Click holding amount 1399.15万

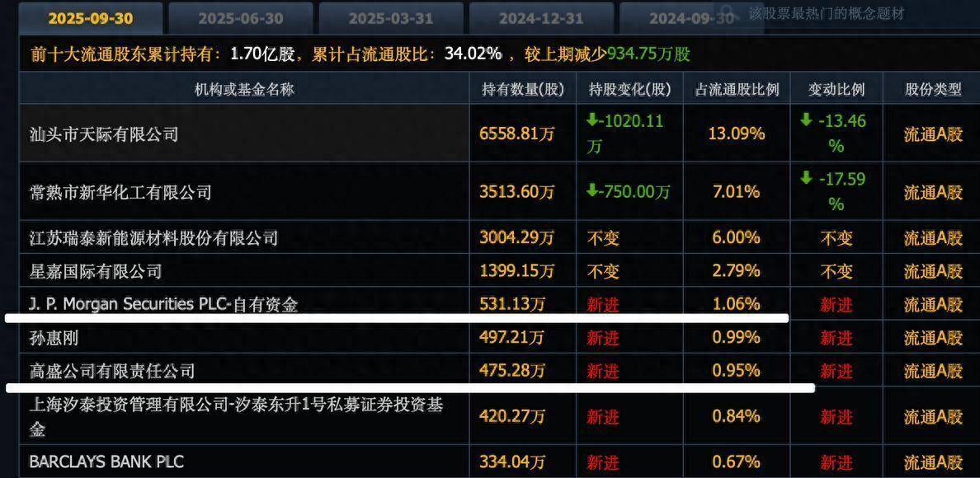click(x=517, y=271)
